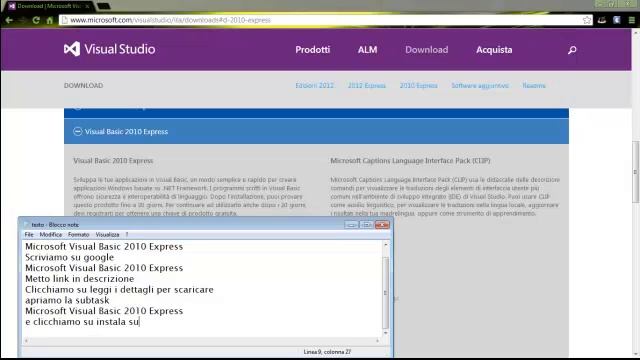Viewport: 640px width, 360px height.
Task: Go back with the browser back arrow
Action: [9, 20]
